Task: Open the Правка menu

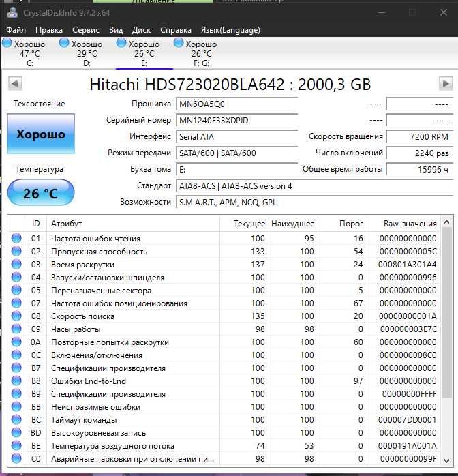Action: coord(49,30)
